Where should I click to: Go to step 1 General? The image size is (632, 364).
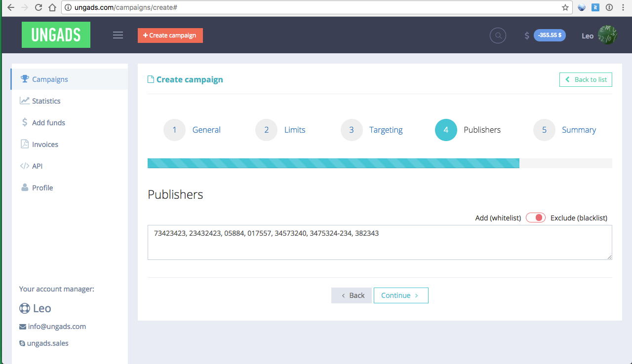click(192, 130)
